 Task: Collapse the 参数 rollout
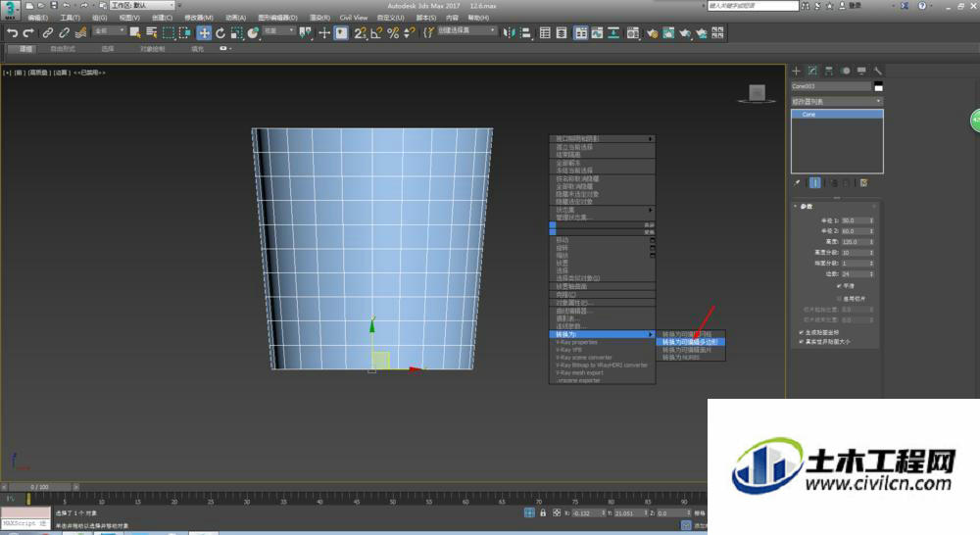807,206
